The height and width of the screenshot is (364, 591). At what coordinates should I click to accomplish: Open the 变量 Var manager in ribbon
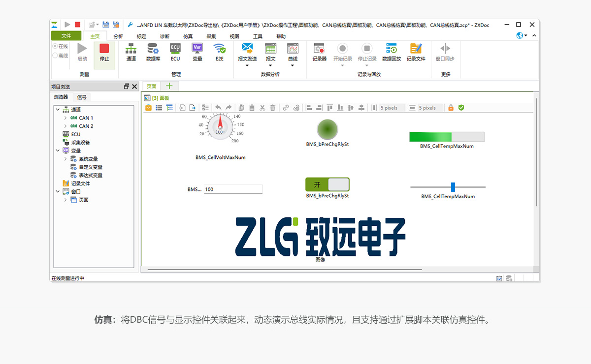pos(197,52)
